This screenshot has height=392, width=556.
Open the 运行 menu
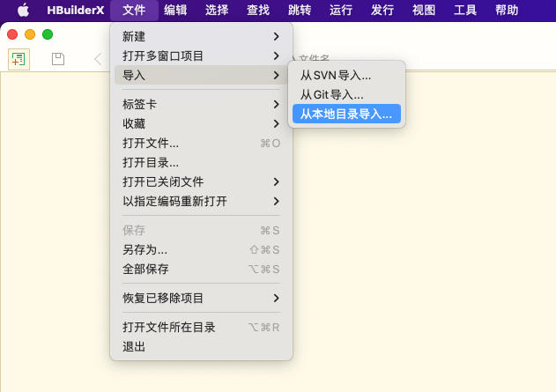tap(340, 11)
